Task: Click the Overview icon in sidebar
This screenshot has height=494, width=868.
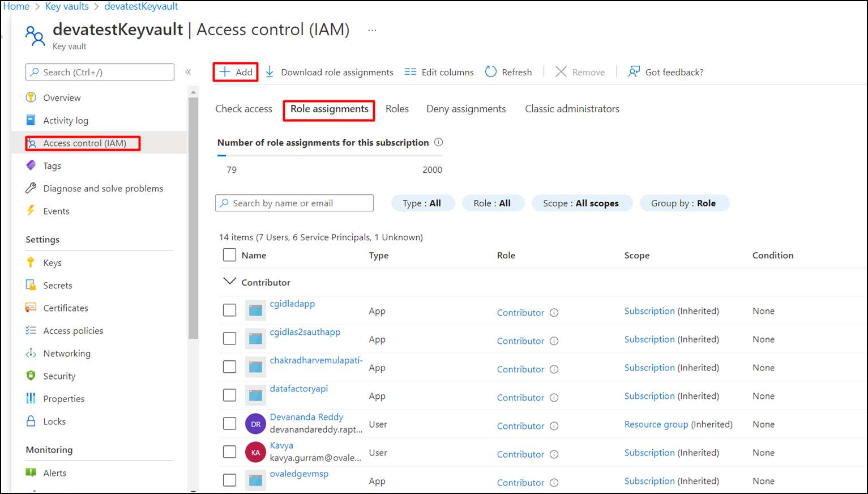Action: tap(31, 97)
